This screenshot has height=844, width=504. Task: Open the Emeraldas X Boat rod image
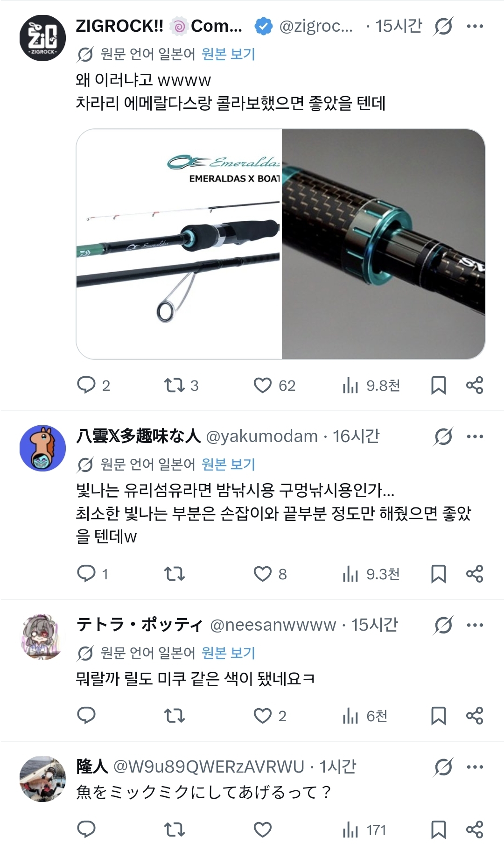click(x=179, y=244)
